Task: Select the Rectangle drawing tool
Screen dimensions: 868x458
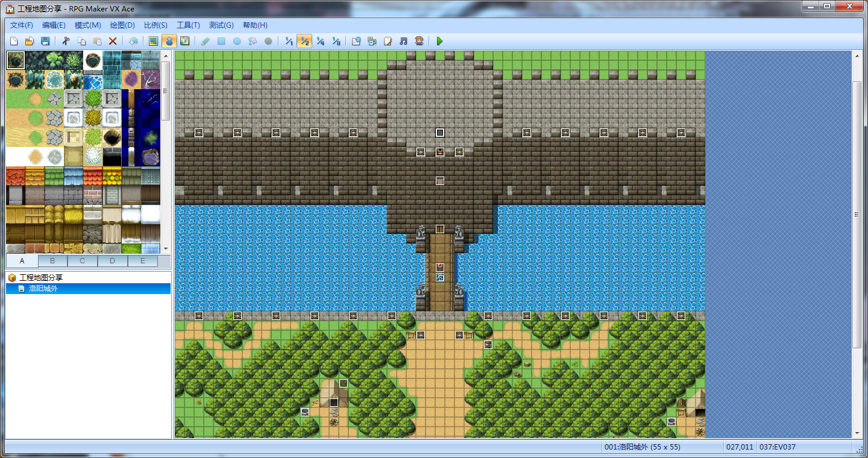Action: 221,41
